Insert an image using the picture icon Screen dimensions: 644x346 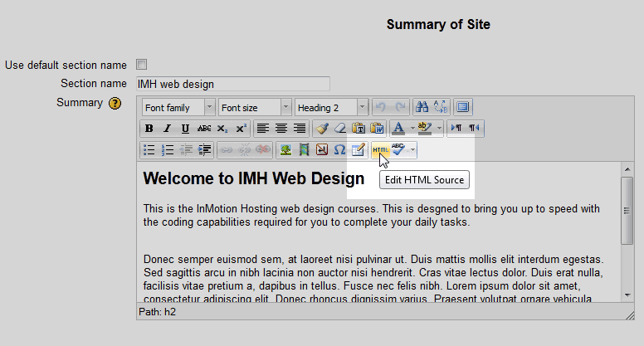[x=285, y=150]
